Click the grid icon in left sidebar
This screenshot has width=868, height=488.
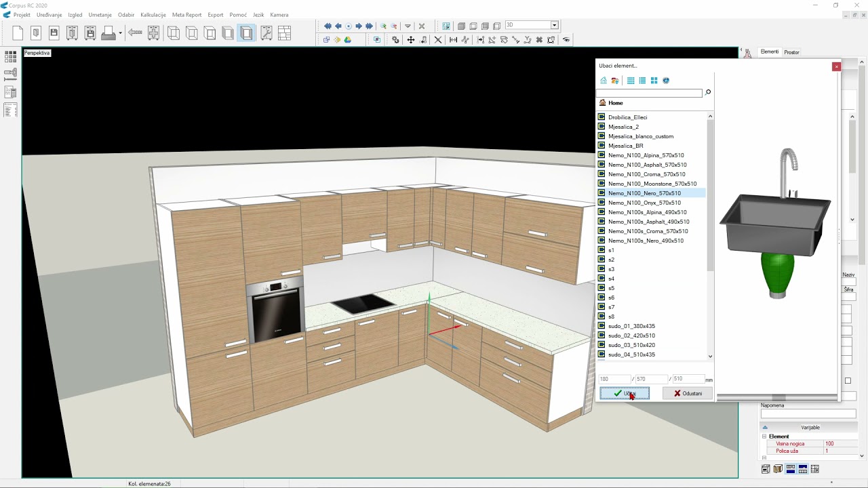10,57
